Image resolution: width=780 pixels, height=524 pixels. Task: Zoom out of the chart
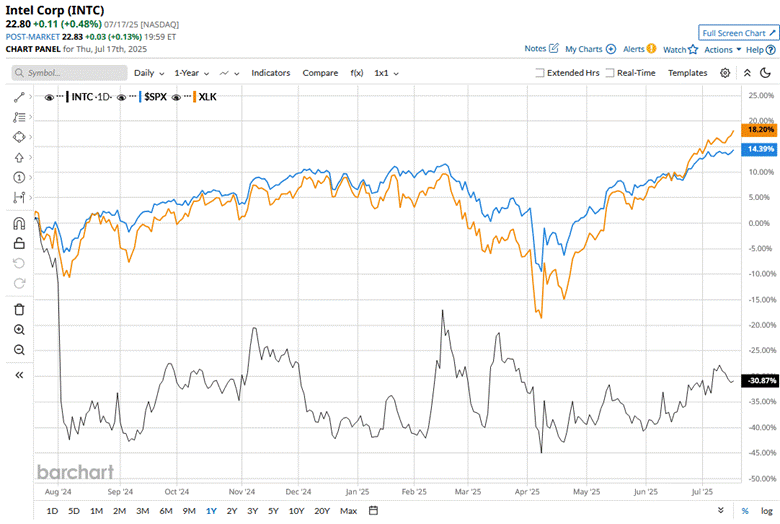pos(19,350)
